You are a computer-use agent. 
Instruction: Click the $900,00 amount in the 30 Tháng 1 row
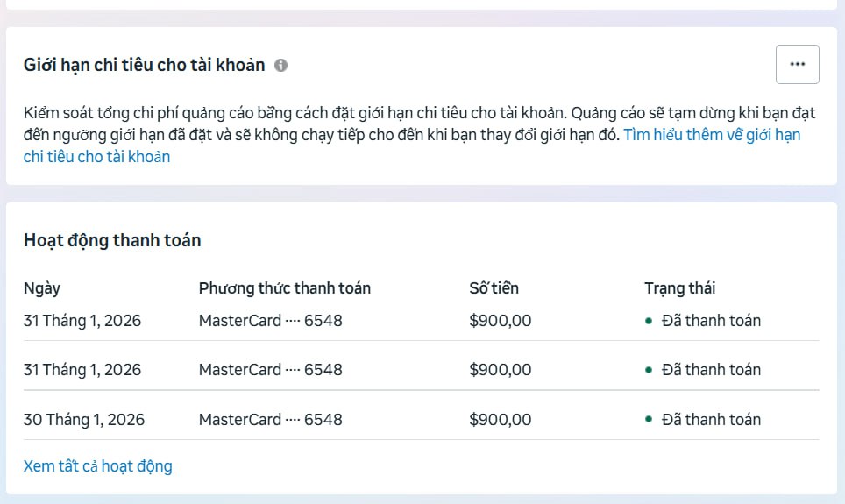[501, 420]
